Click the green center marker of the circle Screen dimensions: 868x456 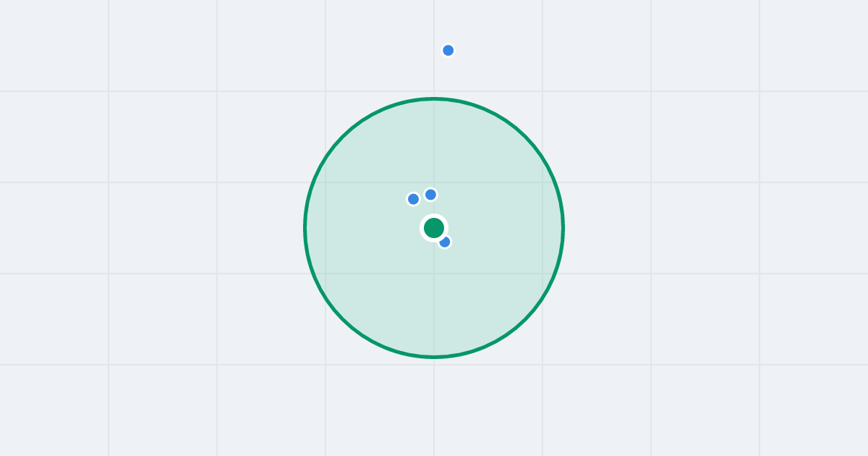click(434, 228)
